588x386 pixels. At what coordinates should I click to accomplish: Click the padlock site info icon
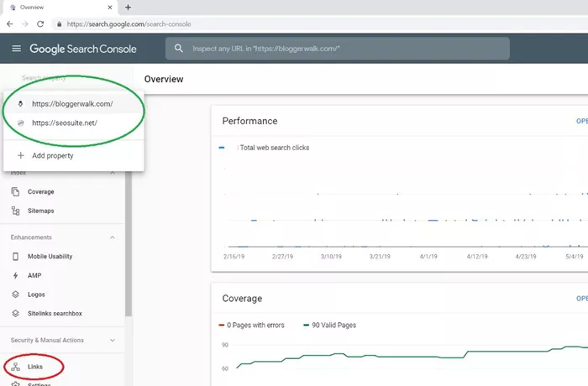59,24
